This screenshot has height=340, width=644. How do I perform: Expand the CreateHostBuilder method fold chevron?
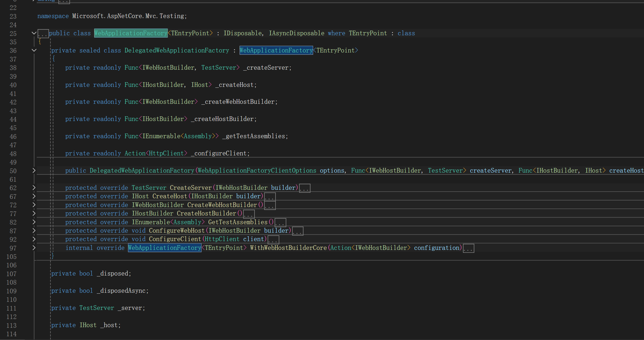pyautogui.click(x=34, y=213)
